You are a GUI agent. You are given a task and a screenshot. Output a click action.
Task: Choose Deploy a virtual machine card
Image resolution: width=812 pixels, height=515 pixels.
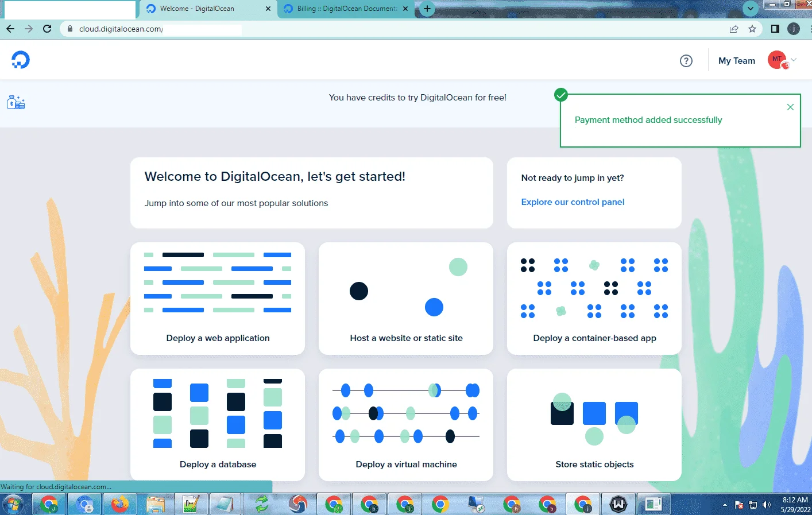click(x=406, y=425)
